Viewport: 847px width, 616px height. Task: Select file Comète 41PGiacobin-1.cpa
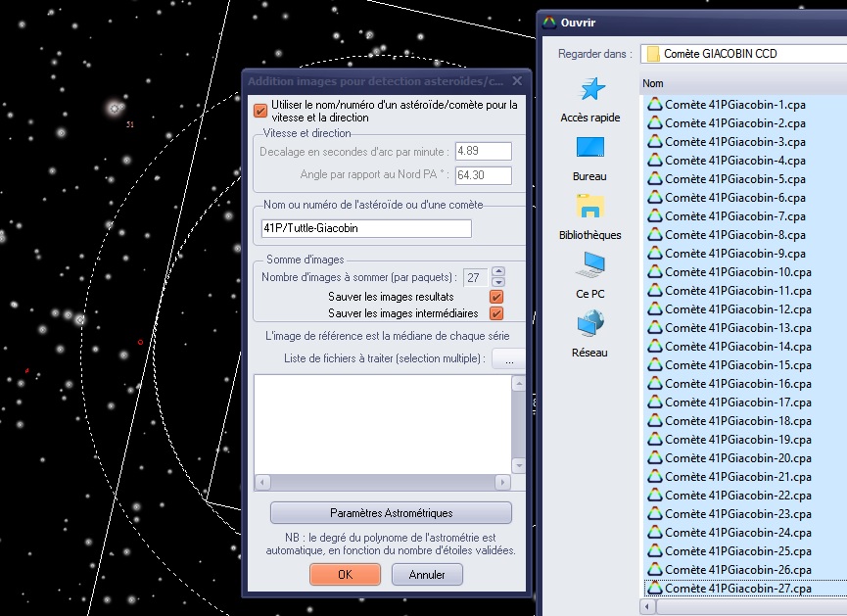tap(734, 105)
